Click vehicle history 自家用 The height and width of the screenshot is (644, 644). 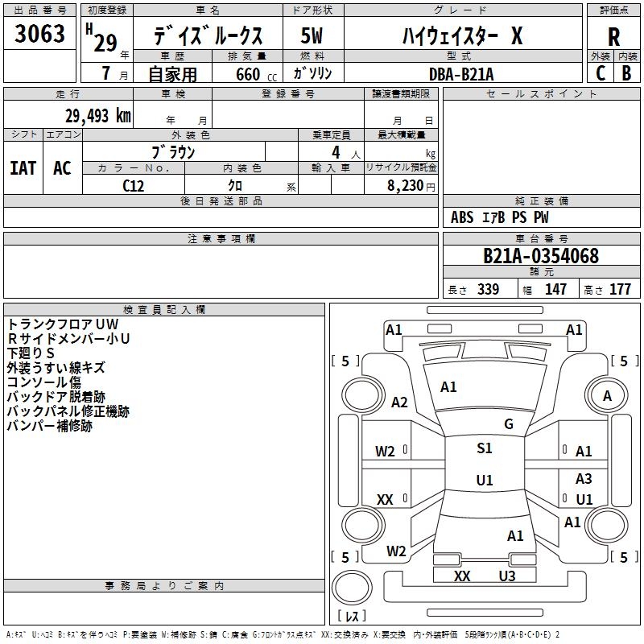click(172, 74)
